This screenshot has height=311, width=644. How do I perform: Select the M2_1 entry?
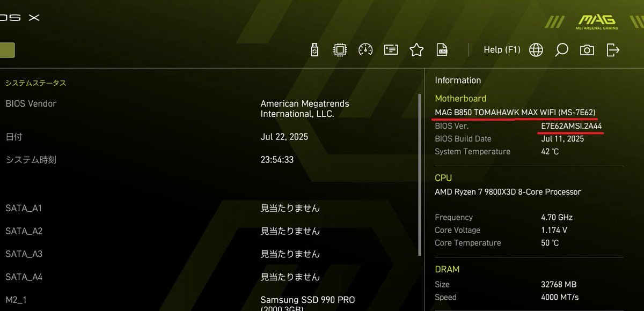pyautogui.click(x=209, y=303)
